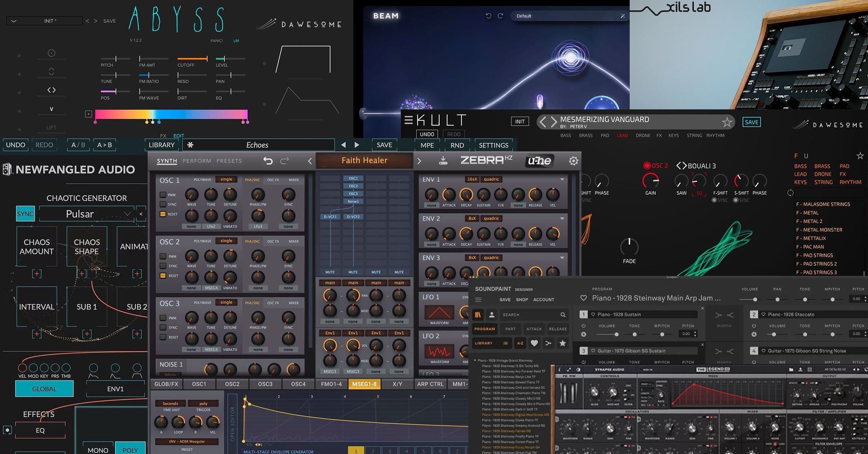Expand ENV 1 options arrow

[x=562, y=179]
